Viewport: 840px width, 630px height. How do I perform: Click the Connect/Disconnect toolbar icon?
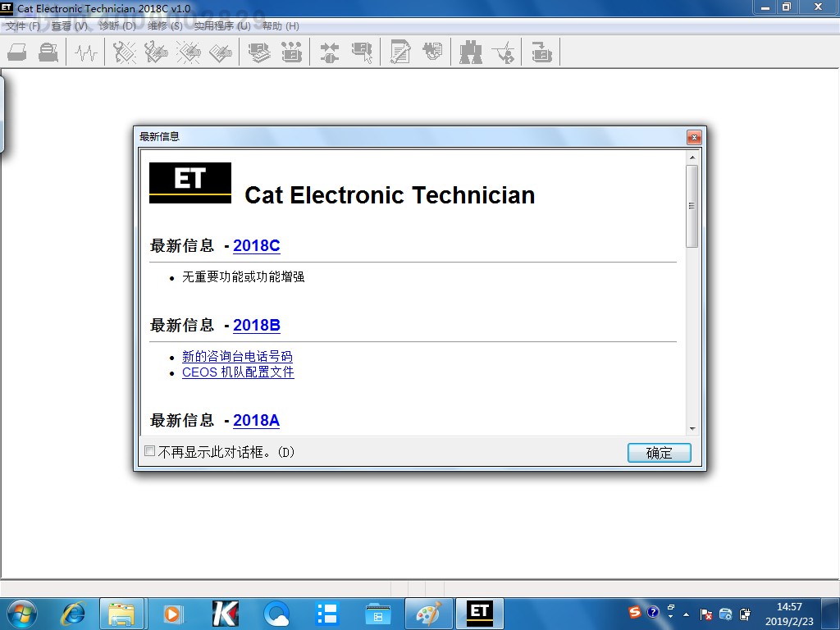point(330,52)
